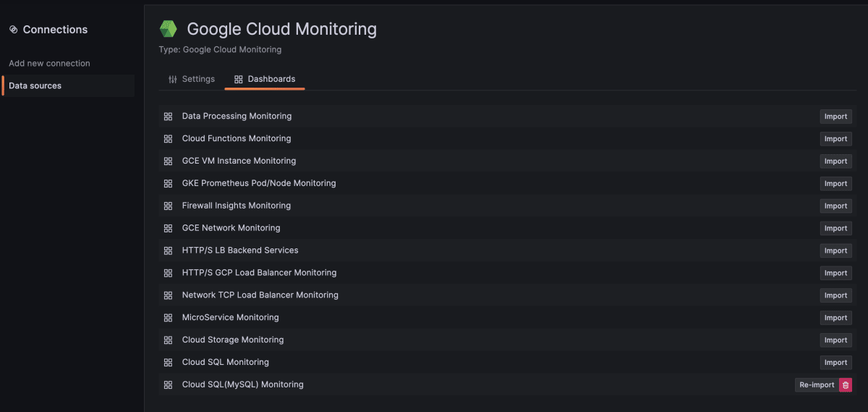868x412 pixels.
Task: Import GCE VM Instance Monitoring dashboard
Action: pyautogui.click(x=835, y=161)
